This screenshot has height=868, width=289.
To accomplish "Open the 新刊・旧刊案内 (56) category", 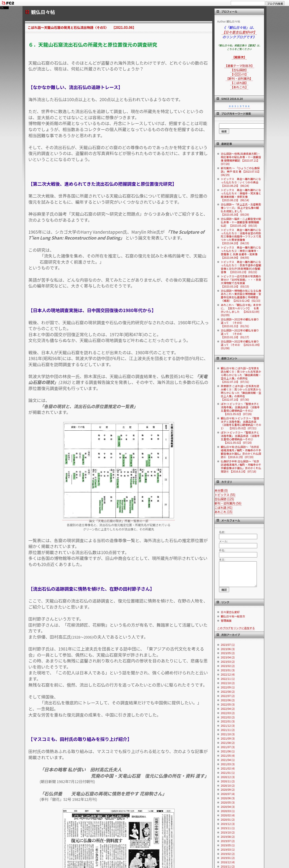I will [228, 503].
